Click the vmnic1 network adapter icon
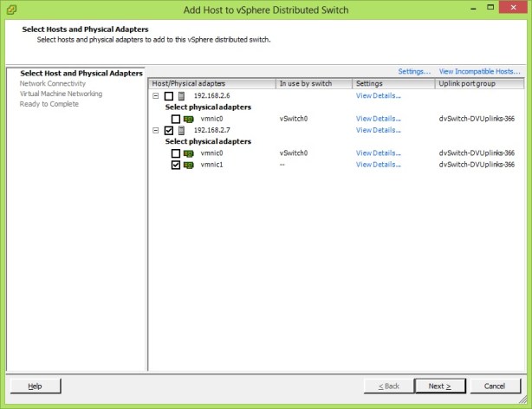532x409 pixels. [188, 165]
